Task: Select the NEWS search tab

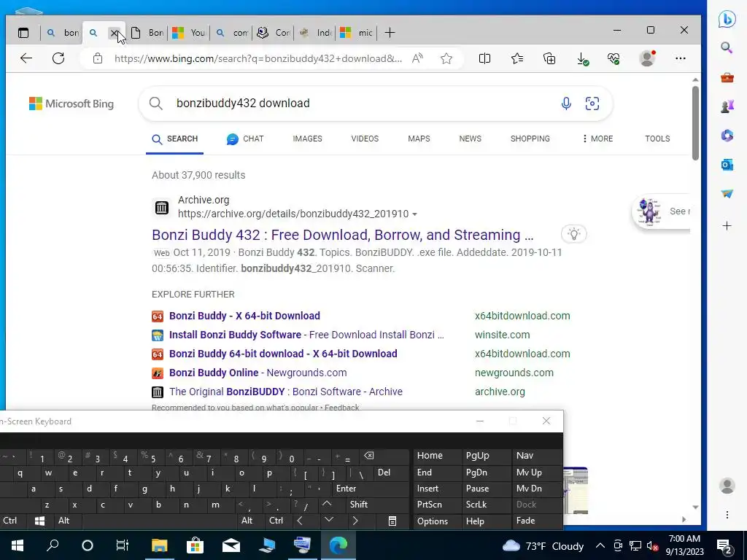Action: point(471,139)
